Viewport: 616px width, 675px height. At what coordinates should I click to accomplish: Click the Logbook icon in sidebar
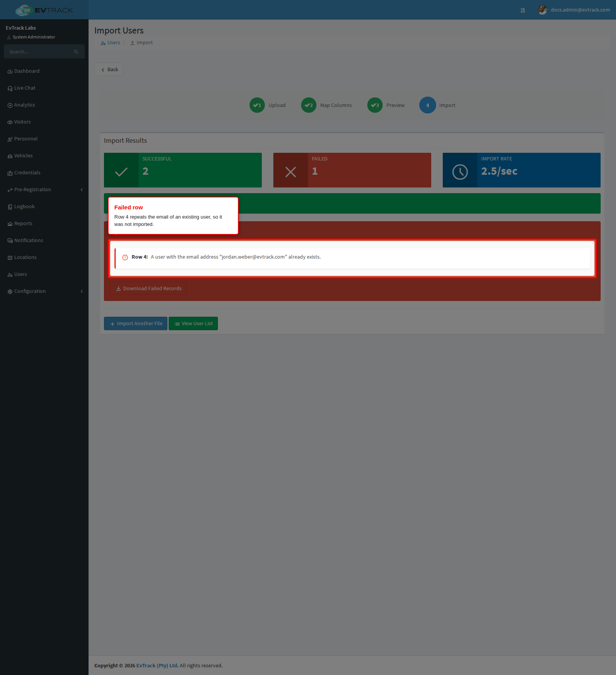point(10,207)
